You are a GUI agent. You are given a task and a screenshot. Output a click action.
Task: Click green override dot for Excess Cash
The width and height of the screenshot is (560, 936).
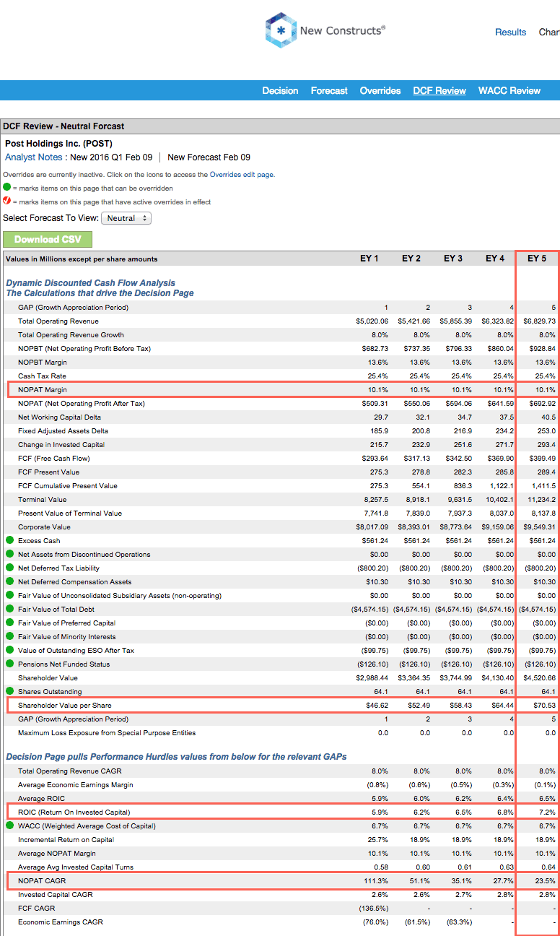pyautogui.click(x=9, y=540)
